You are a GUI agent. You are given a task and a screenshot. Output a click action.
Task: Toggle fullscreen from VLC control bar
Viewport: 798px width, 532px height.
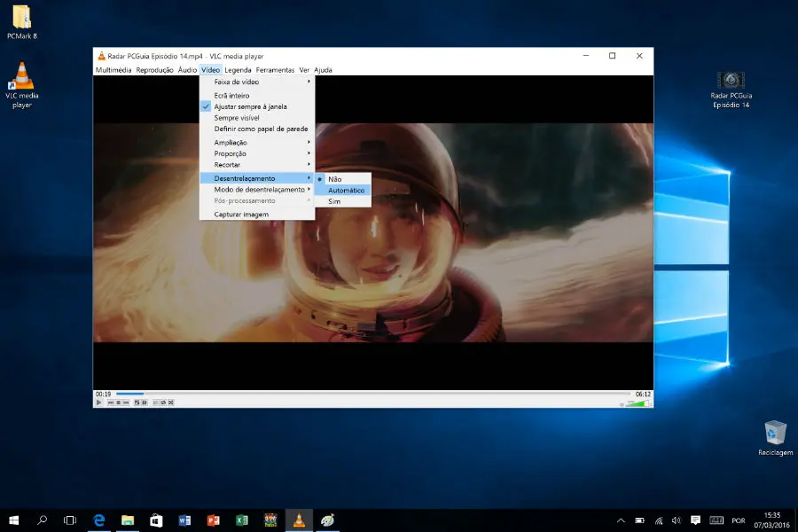[137, 403]
